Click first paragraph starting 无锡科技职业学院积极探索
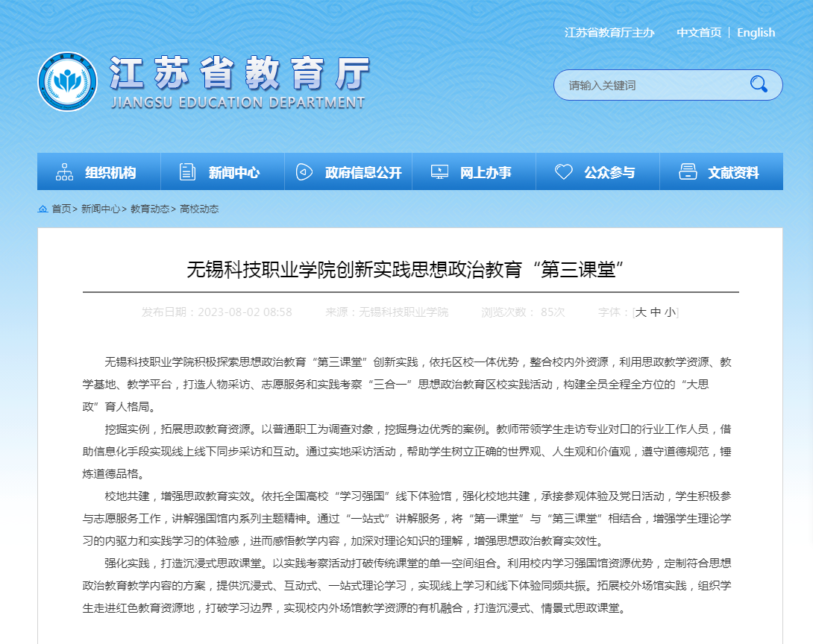Viewport: 813px width, 644px height. pos(407,384)
